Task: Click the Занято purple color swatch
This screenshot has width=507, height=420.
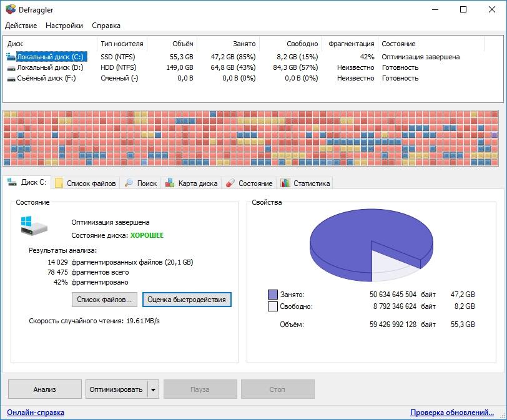Action: pyautogui.click(x=273, y=295)
